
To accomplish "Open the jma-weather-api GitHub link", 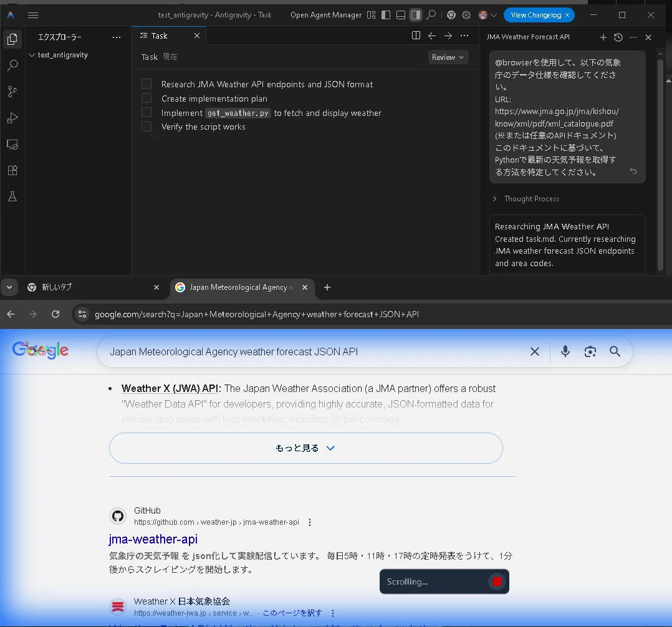I will click(x=153, y=539).
